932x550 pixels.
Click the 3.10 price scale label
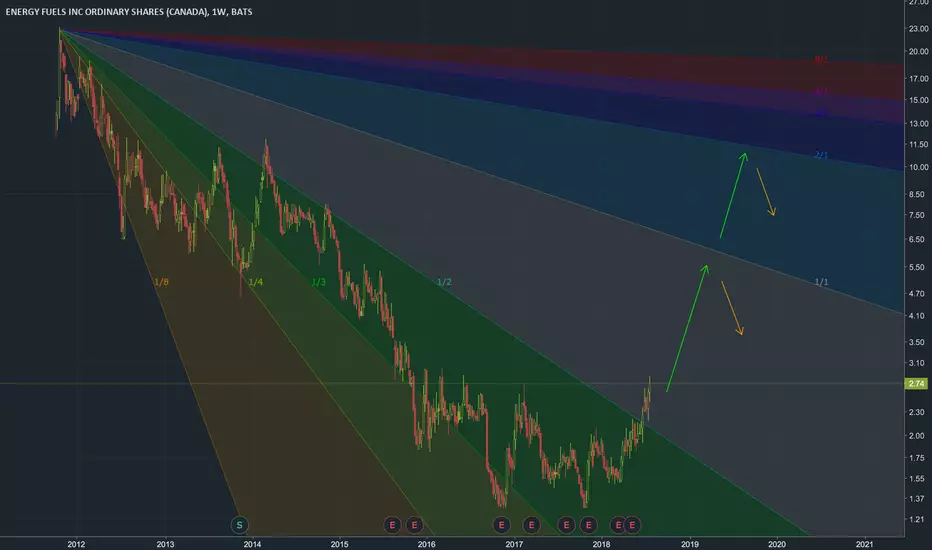(916, 363)
